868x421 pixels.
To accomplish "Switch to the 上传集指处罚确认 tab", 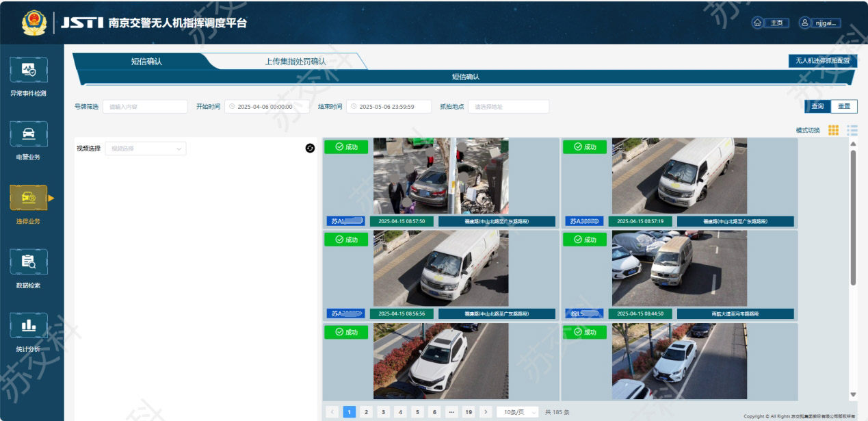I will pyautogui.click(x=295, y=62).
